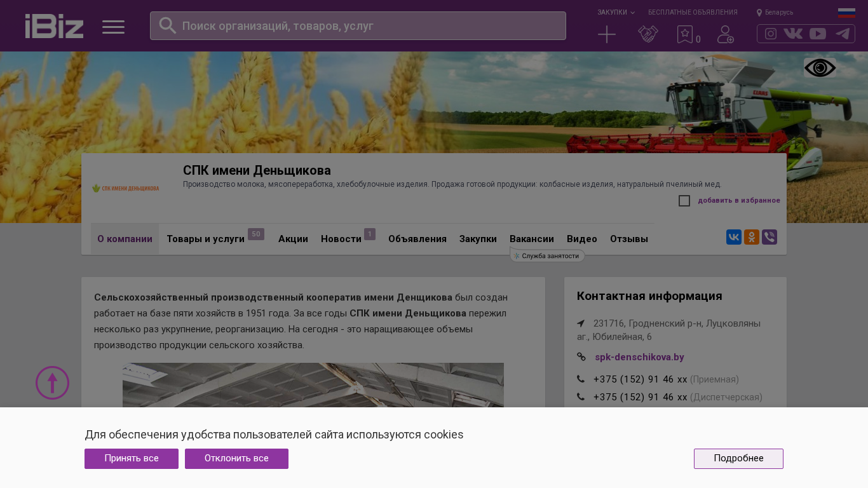The image size is (868, 488).
Task: Visit the spk-denschikova.by website link
Action: tap(639, 357)
